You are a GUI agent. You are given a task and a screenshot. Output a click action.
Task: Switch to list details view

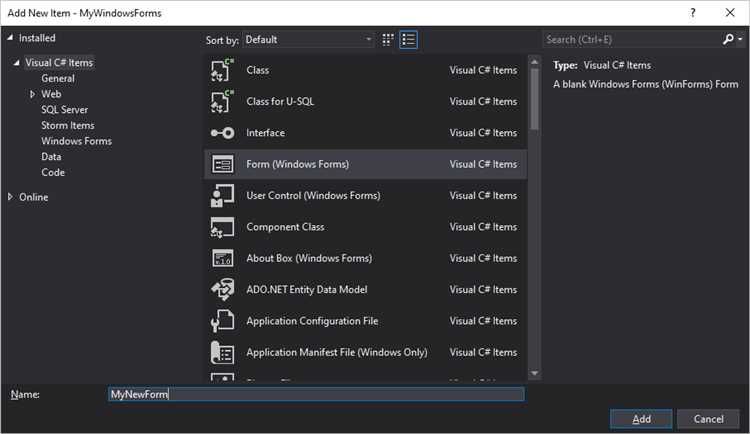[x=408, y=39]
